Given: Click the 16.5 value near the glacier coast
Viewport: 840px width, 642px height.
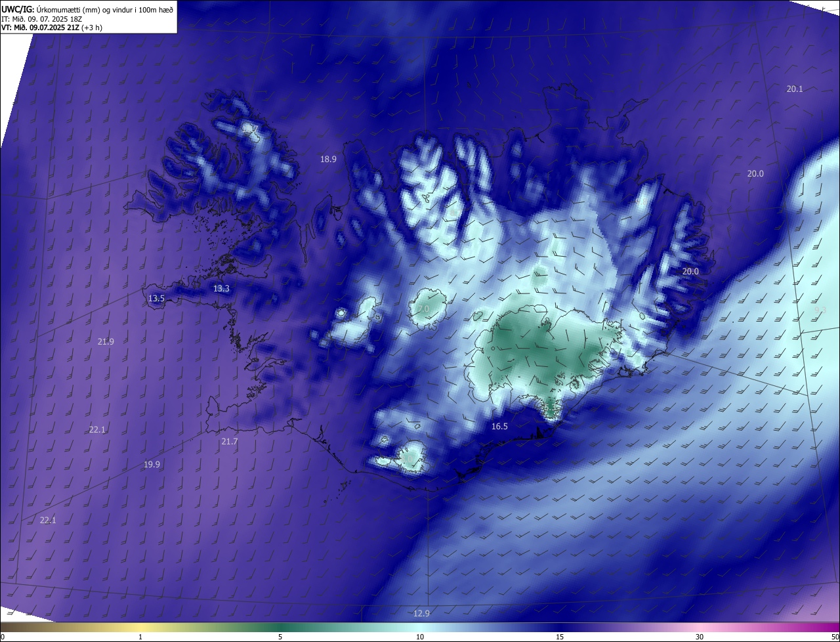Looking at the screenshot, I should [499, 426].
